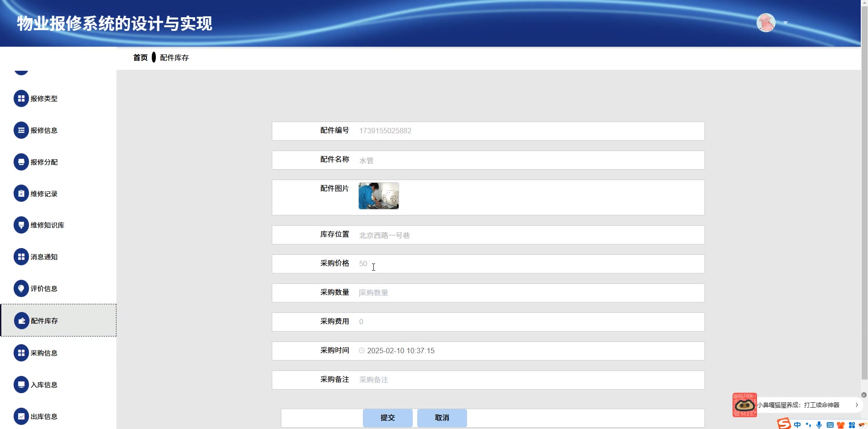
Task: Click the 评价信息 bulb icon
Action: 21,288
